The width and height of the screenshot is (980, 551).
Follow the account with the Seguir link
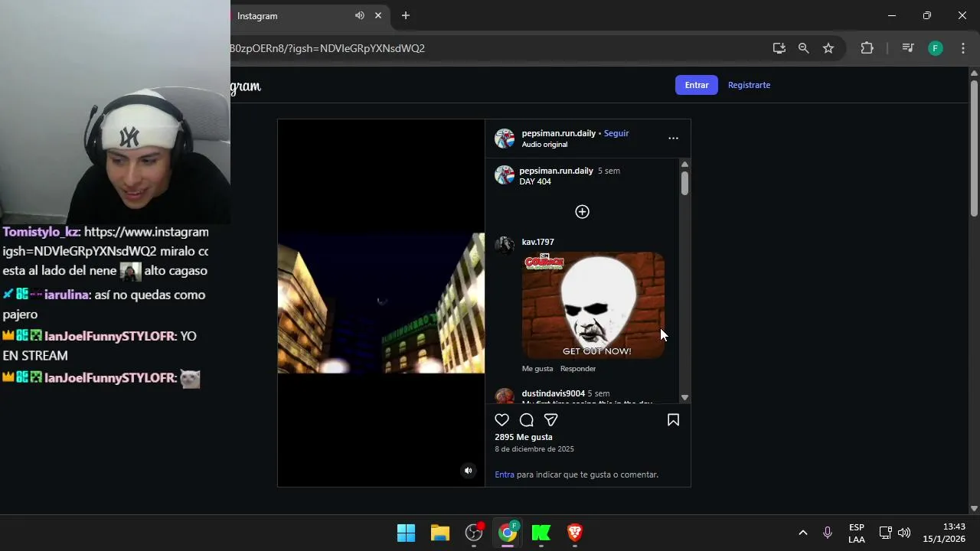616,133
